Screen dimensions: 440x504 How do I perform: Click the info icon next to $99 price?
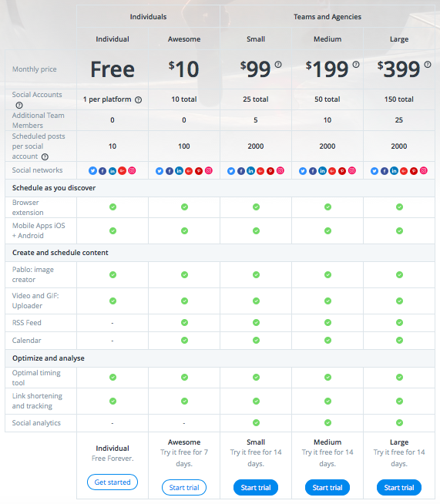coord(278,64)
